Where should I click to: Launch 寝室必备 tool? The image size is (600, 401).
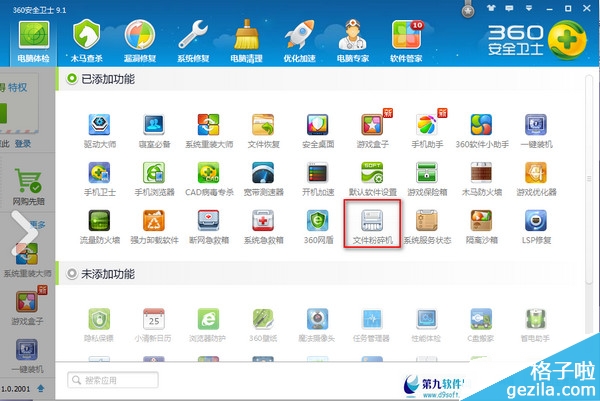(x=154, y=131)
